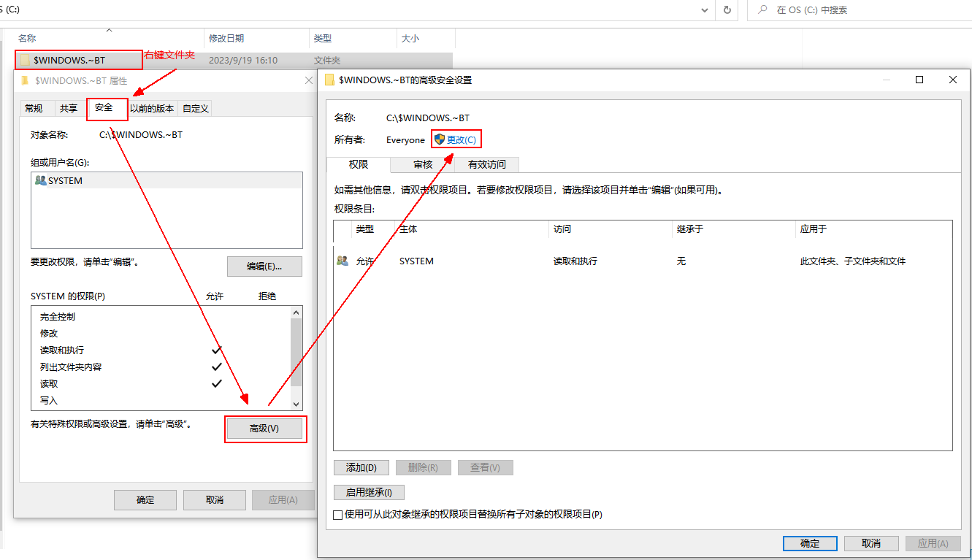Maximize the advanced security settings window
The height and width of the screenshot is (560, 972).
[919, 80]
